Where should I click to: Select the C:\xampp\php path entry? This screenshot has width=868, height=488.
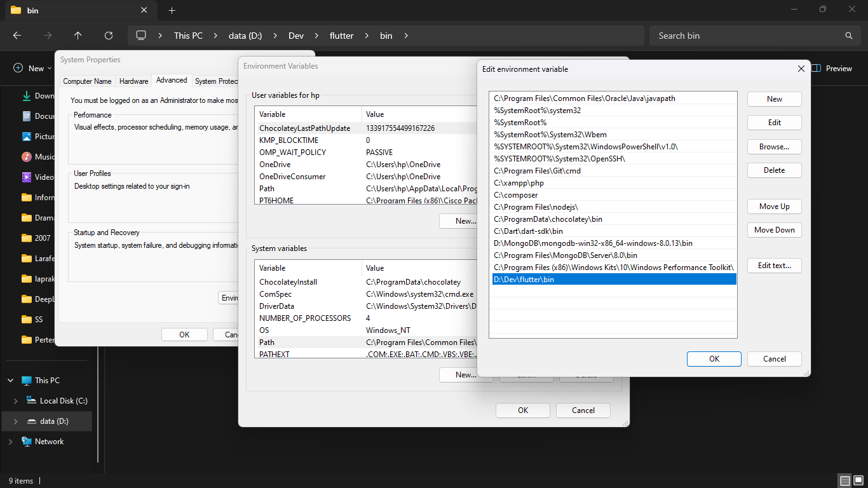click(519, 183)
